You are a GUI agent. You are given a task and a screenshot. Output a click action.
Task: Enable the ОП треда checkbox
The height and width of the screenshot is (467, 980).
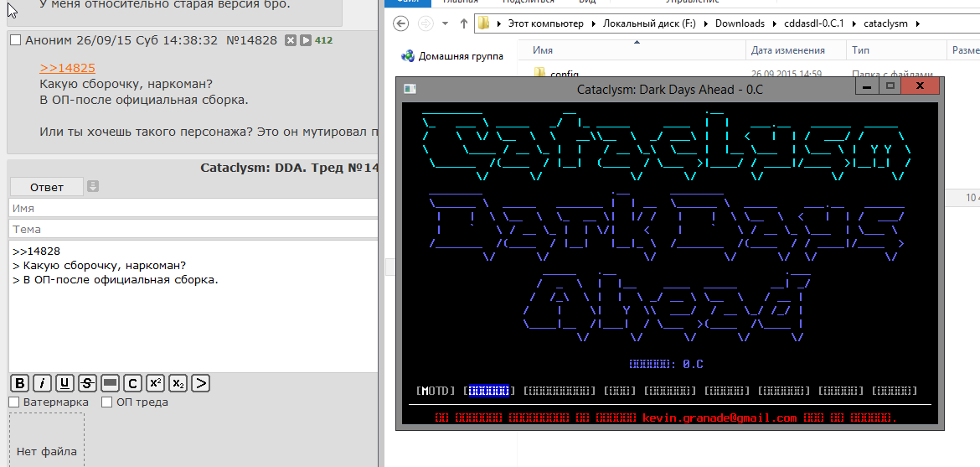pyautogui.click(x=107, y=402)
